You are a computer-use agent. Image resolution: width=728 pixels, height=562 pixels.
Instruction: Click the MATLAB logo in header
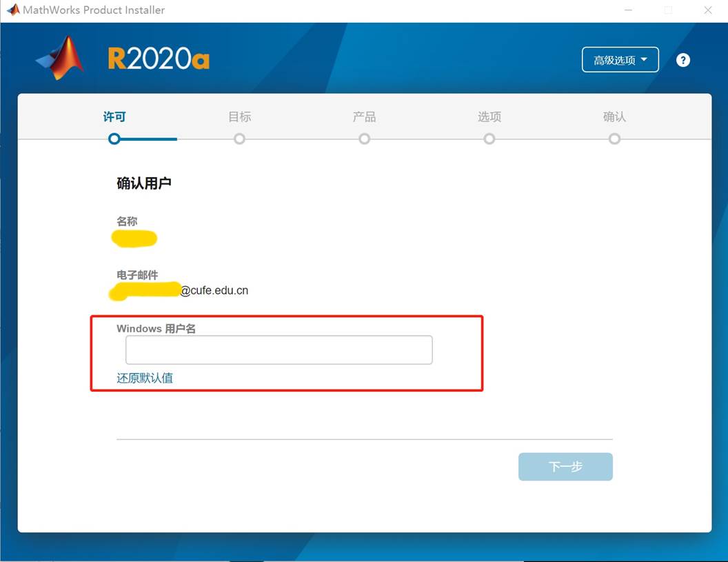(61, 58)
